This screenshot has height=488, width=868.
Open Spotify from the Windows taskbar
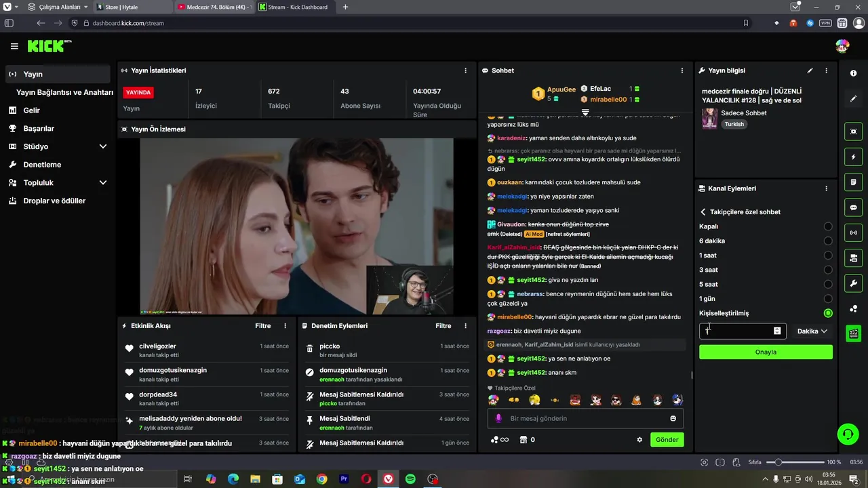(x=410, y=479)
